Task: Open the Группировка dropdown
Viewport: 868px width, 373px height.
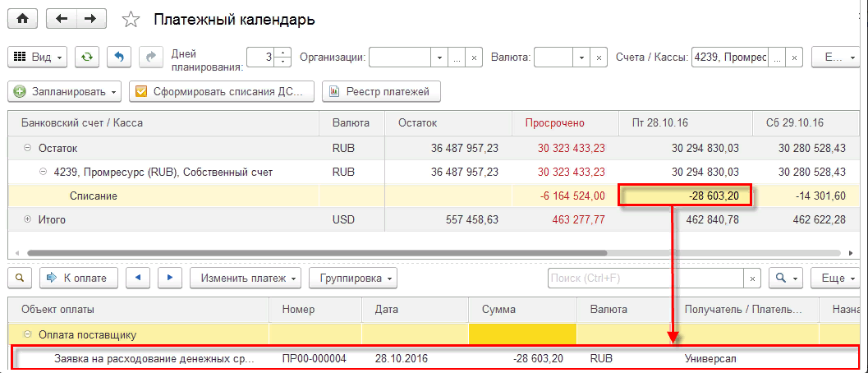Action: [x=352, y=278]
